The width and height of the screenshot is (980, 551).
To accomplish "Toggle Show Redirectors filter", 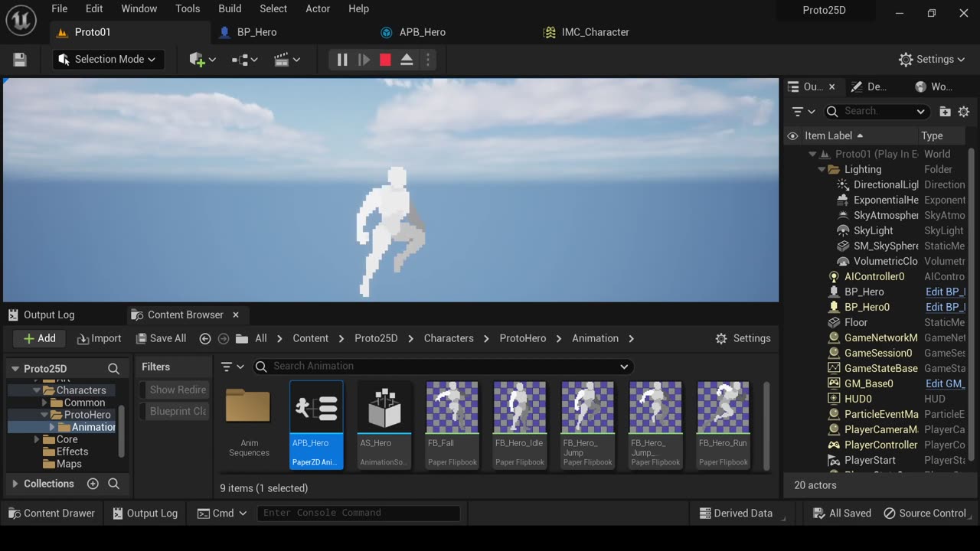I will tap(173, 390).
